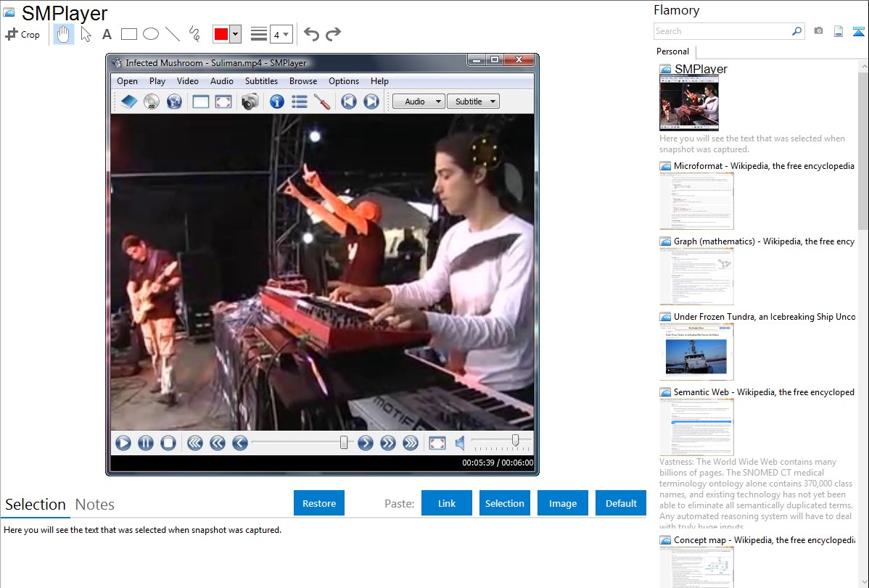Viewport: 869px width, 588px height.
Task: Open preferences with the screwdriver icon
Action: pos(322,102)
